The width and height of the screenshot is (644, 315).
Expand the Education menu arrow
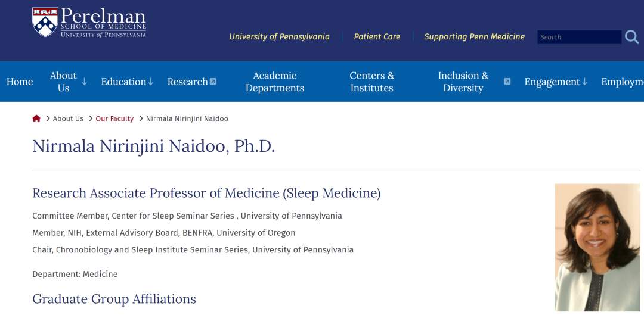[x=151, y=82]
